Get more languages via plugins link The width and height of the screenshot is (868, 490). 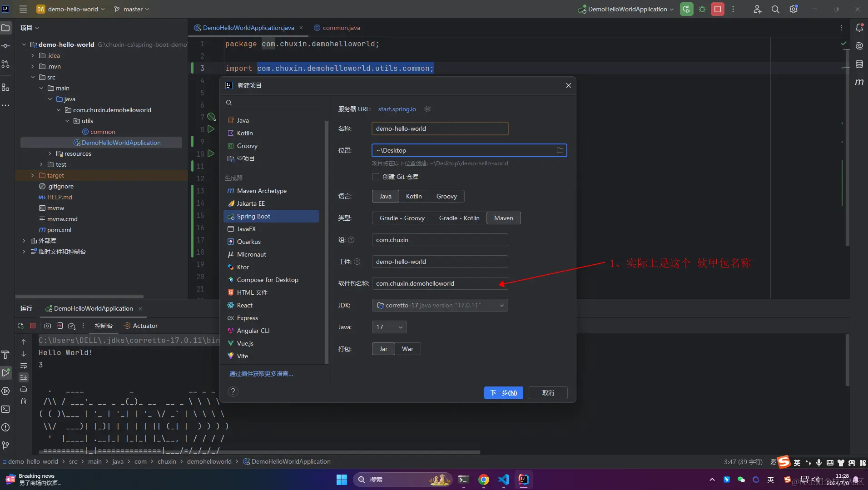pyautogui.click(x=261, y=374)
